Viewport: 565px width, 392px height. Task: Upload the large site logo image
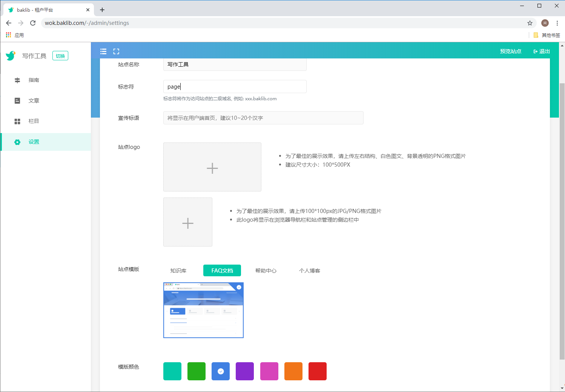click(x=212, y=167)
